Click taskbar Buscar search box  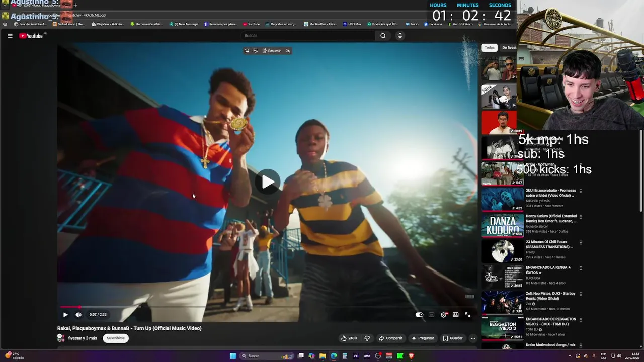268,356
